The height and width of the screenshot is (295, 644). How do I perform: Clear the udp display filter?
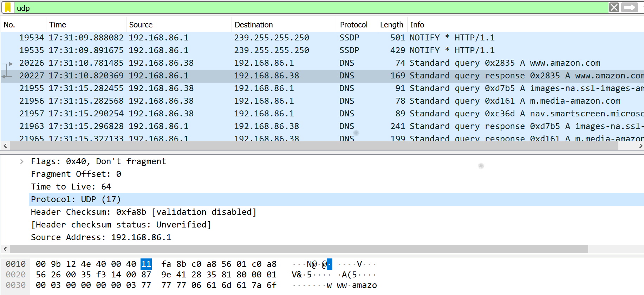(x=614, y=7)
